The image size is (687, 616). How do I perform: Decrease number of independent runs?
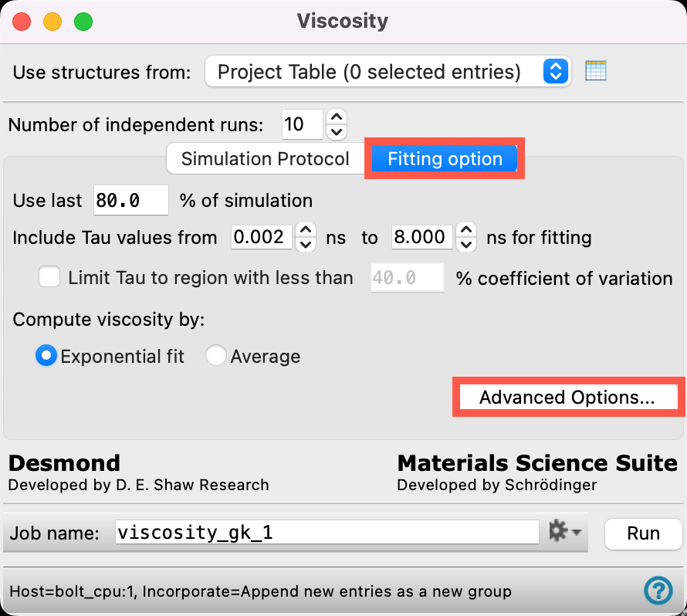click(337, 132)
